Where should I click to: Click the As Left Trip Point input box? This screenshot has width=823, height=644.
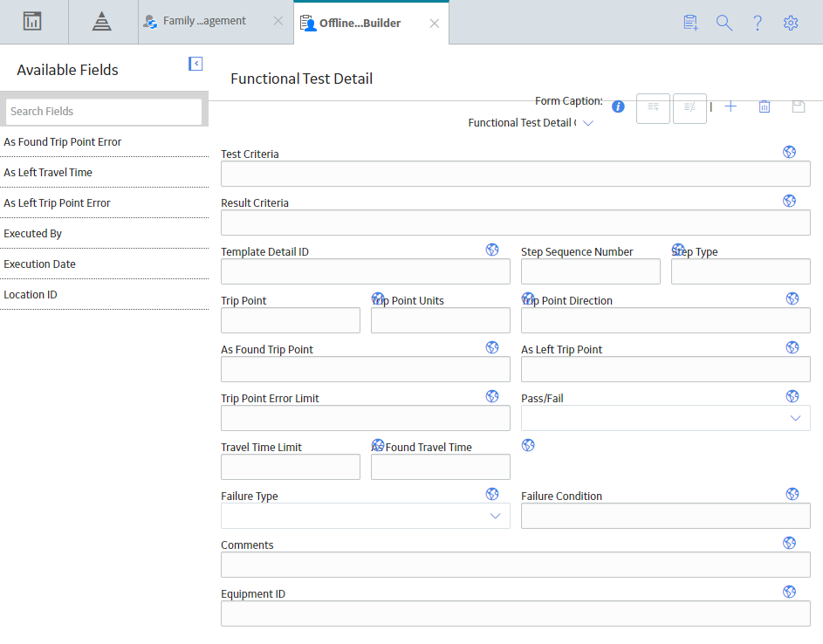click(666, 369)
